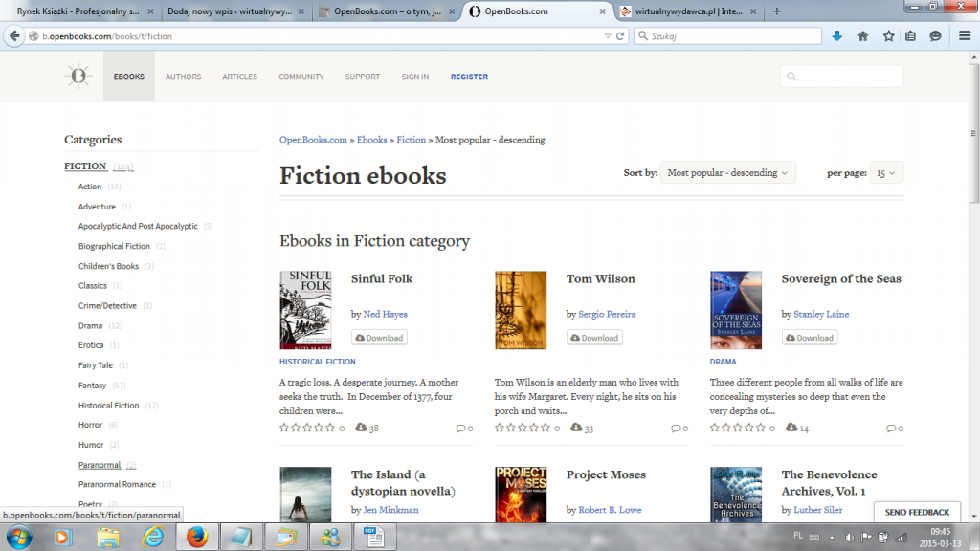Click the page vertical scrollbar thumb
Screen dimensions: 980x551
(973, 133)
